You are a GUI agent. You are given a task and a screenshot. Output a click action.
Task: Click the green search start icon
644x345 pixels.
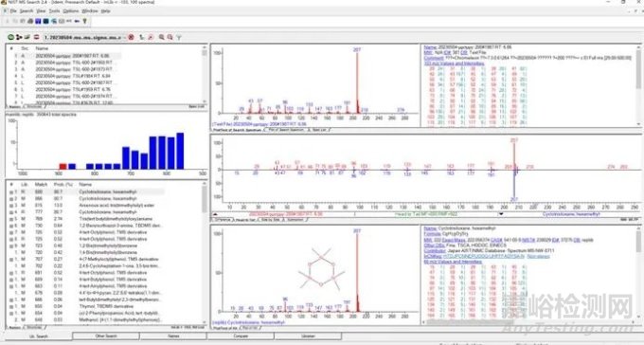11,37
